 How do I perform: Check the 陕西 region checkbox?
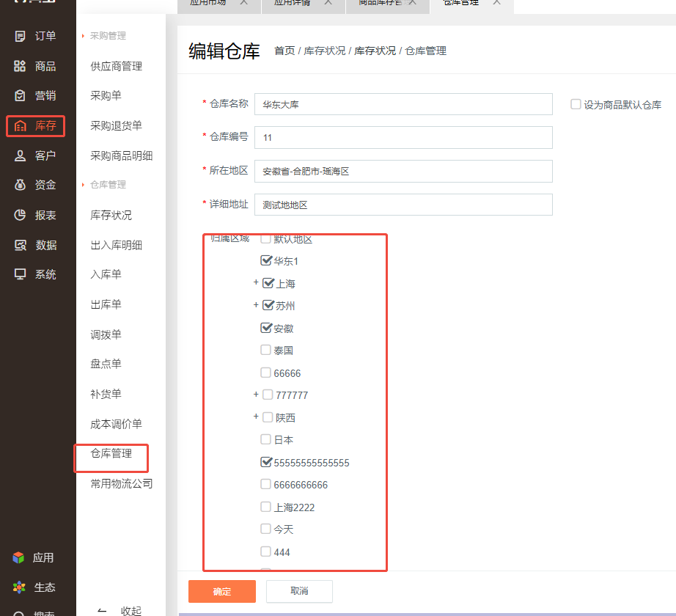click(268, 417)
